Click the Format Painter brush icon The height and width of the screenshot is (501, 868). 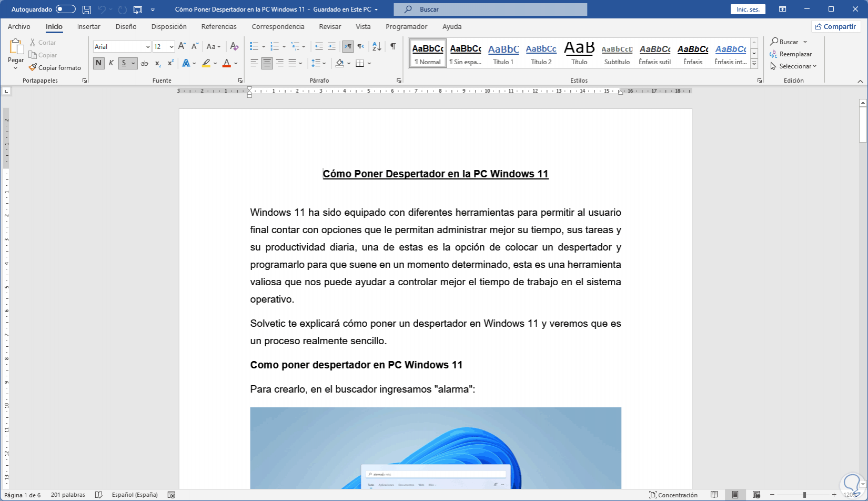click(x=33, y=67)
